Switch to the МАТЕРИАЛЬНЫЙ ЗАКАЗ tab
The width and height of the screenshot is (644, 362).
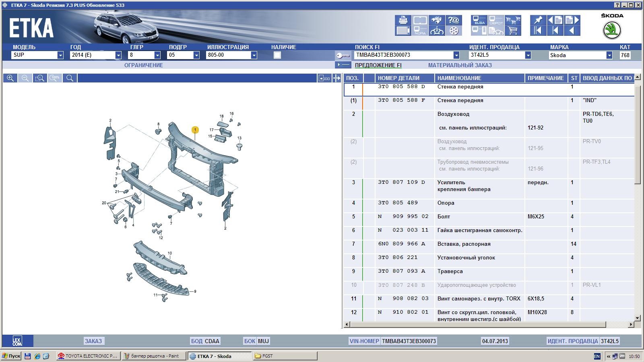tap(460, 65)
